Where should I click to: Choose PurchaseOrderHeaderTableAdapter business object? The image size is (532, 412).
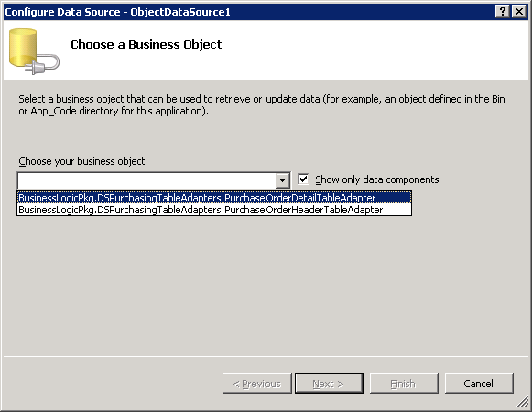[214, 210]
